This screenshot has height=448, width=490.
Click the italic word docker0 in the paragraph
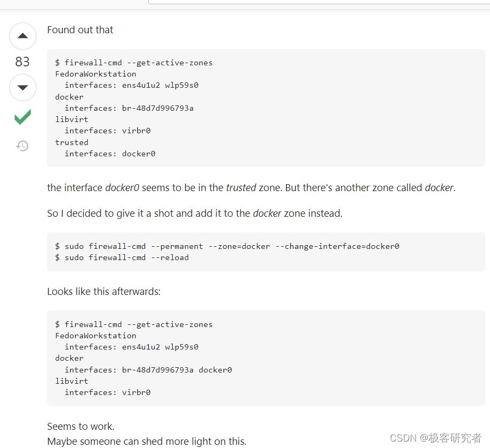[123, 187]
